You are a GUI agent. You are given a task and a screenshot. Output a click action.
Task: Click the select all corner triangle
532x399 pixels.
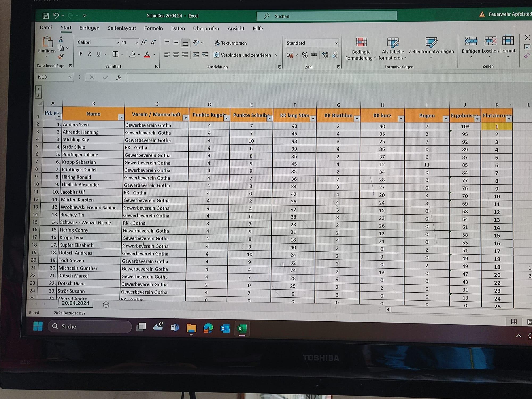tap(40, 103)
